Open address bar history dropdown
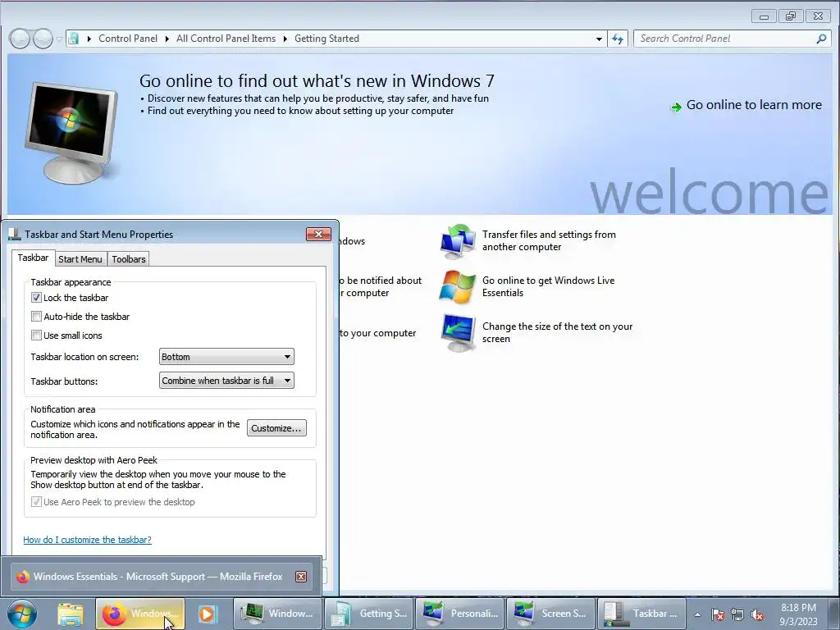This screenshot has height=630, width=840. pyautogui.click(x=599, y=39)
